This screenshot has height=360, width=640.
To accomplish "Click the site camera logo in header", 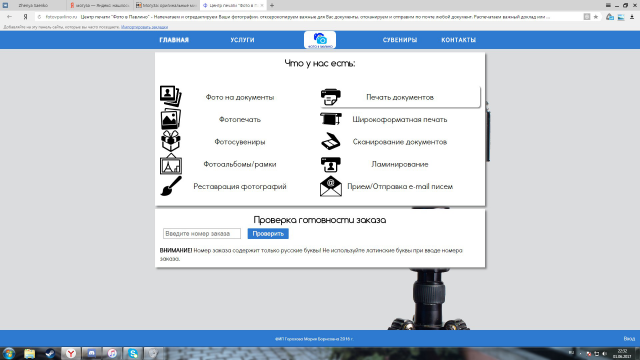I will click(x=320, y=40).
